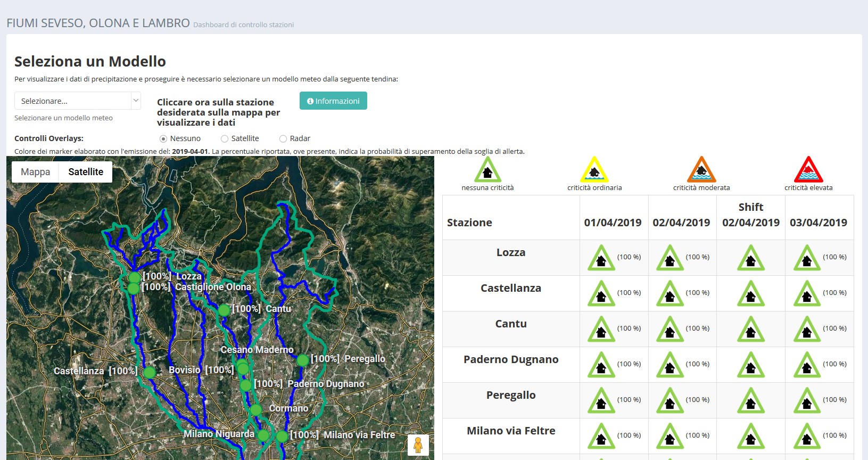Click the 'FIUMI SEVESO, OLONA E LAMBRO' title

(x=98, y=23)
